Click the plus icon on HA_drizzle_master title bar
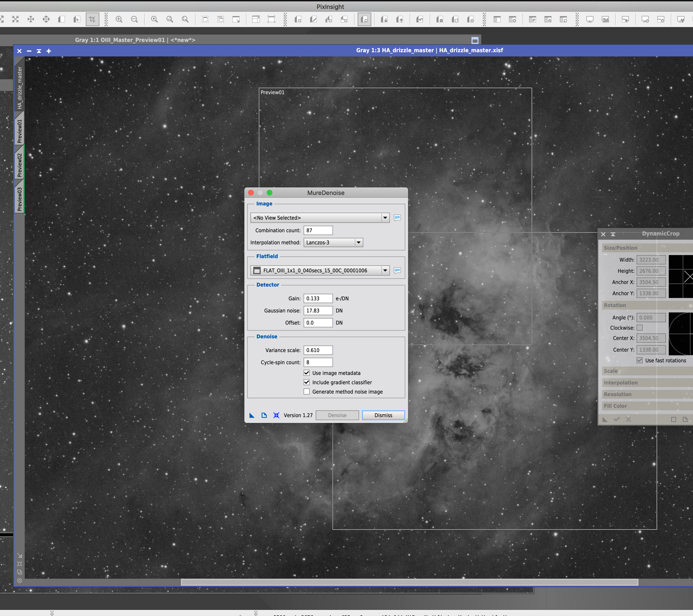 tap(49, 51)
